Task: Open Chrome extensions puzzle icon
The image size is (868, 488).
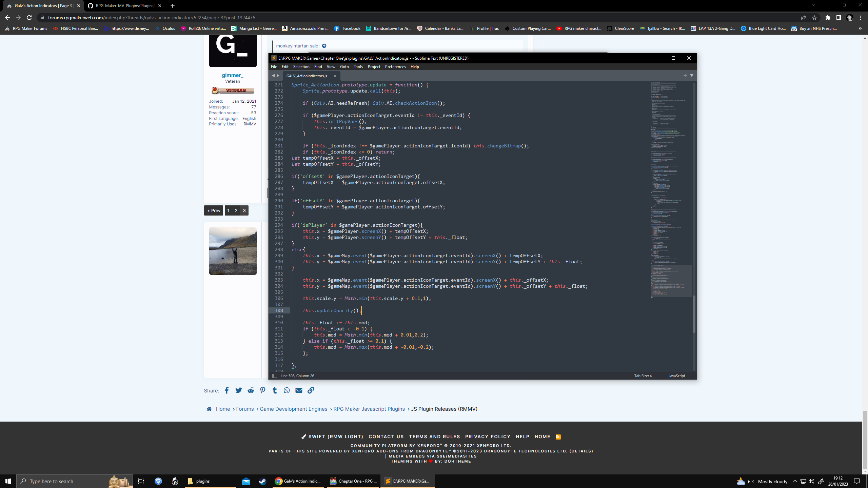Action: tap(828, 18)
